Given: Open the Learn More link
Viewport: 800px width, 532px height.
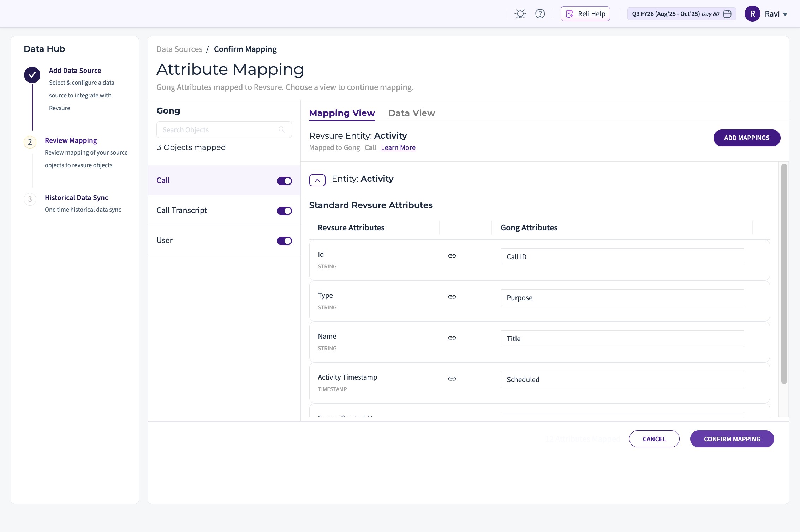Looking at the screenshot, I should 398,147.
